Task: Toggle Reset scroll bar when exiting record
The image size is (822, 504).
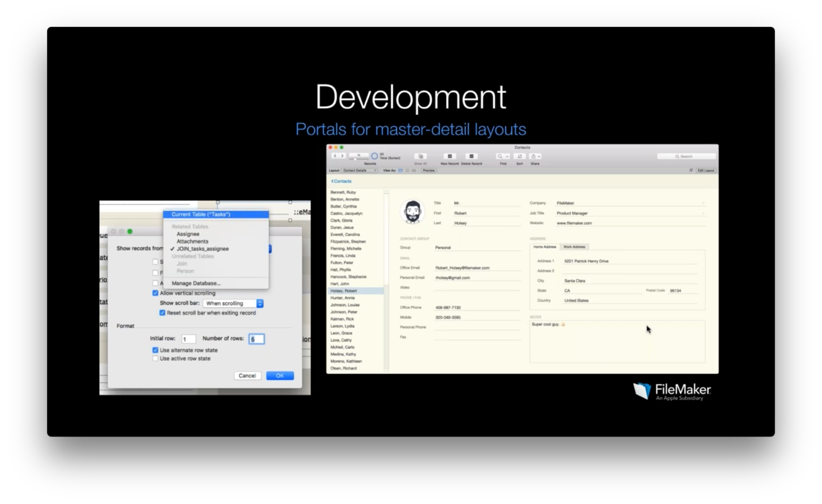Action: click(162, 313)
